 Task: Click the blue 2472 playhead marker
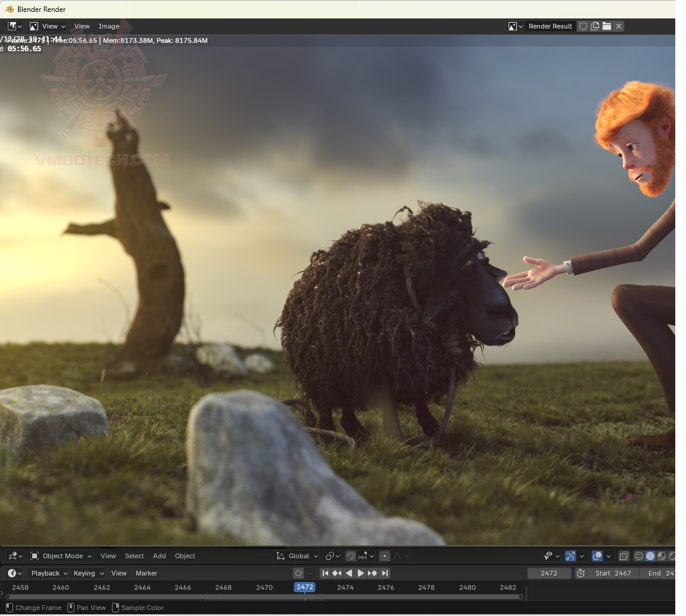tap(304, 587)
